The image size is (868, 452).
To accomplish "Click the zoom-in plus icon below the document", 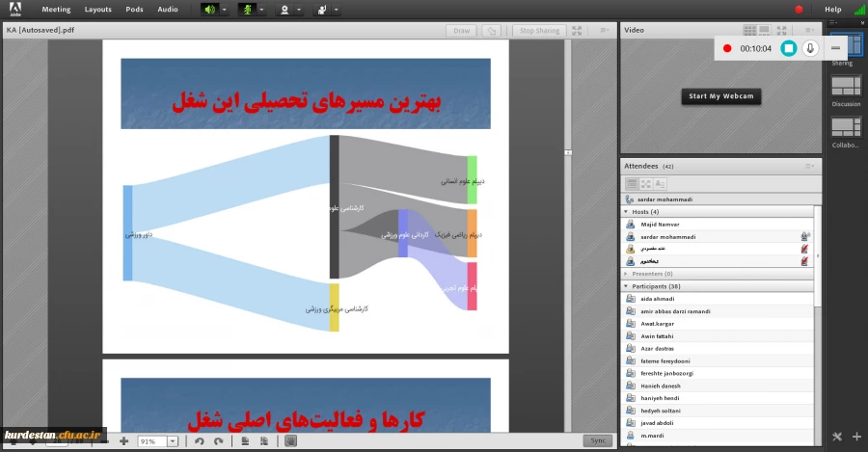I will (123, 440).
